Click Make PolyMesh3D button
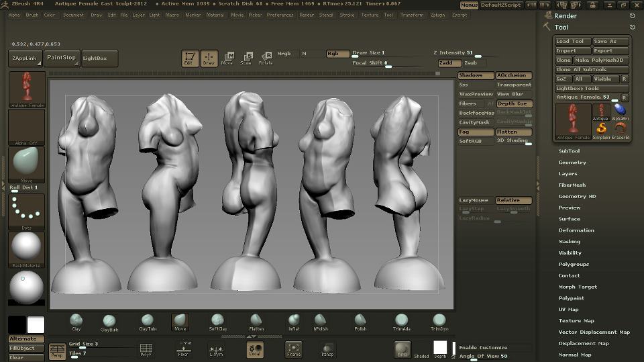This screenshot has height=362, width=644. [x=601, y=60]
